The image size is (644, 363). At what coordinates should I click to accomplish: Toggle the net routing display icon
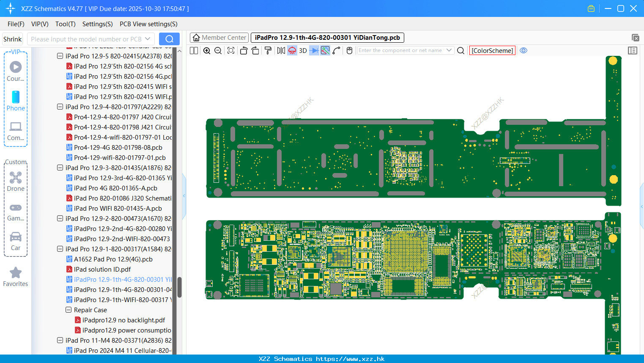coord(325,50)
